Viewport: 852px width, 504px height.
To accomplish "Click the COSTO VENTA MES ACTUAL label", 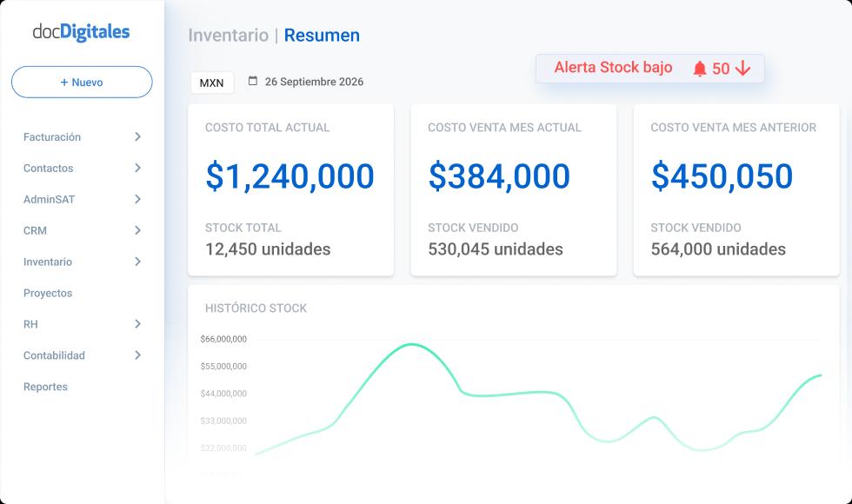I will pyautogui.click(x=504, y=128).
